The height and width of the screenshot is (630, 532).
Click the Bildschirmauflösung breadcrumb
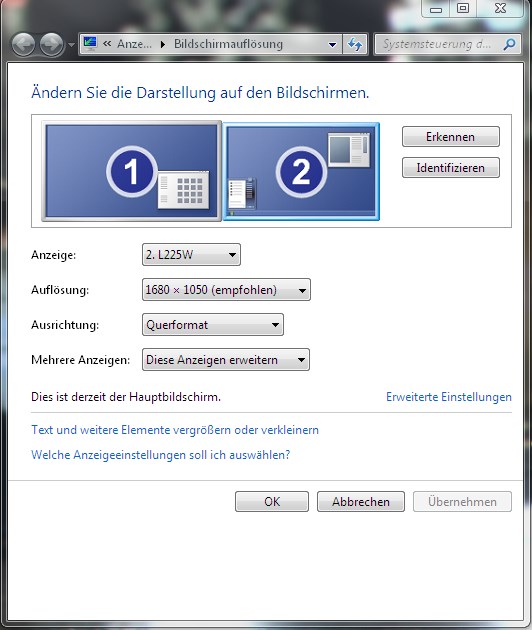point(228,44)
